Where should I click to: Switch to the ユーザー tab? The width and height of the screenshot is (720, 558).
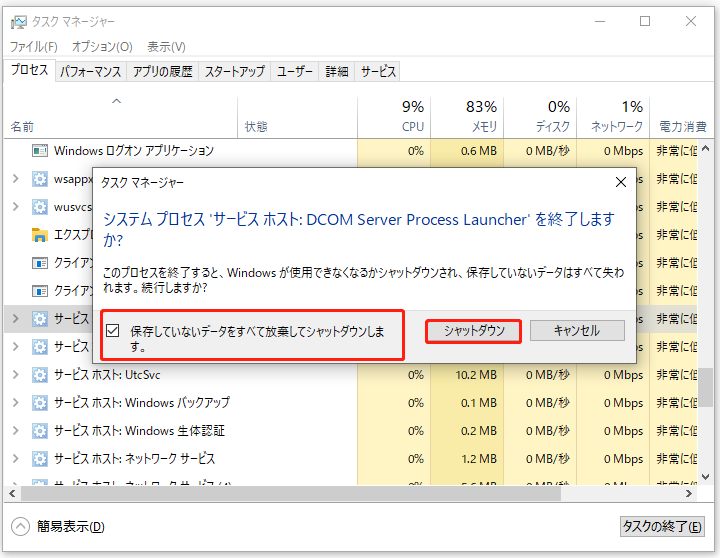[295, 72]
